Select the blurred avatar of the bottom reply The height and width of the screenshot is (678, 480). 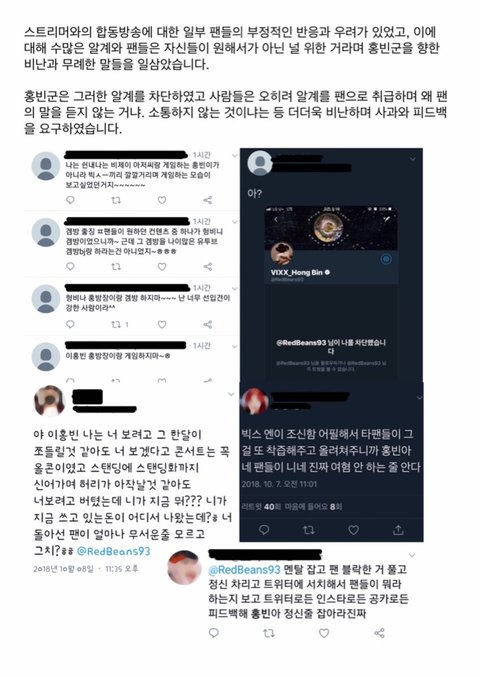[x=185, y=568]
